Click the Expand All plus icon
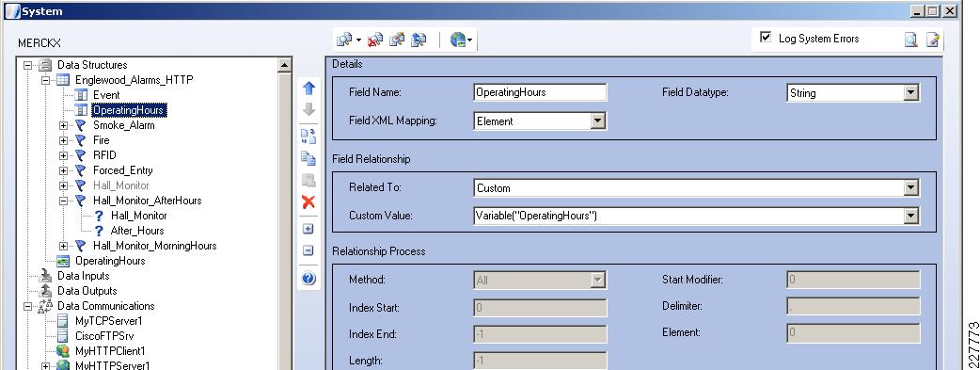The image size is (980, 370). pos(308,229)
